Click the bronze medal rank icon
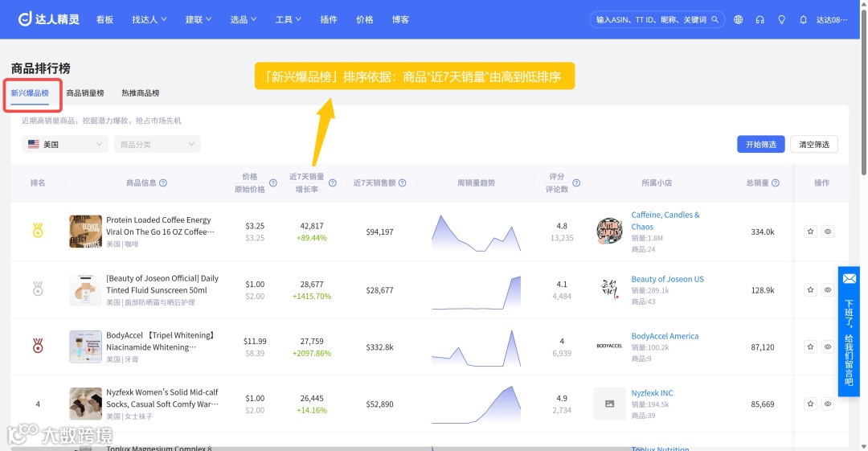Screen dimensions: 868x451 [x=38, y=346]
